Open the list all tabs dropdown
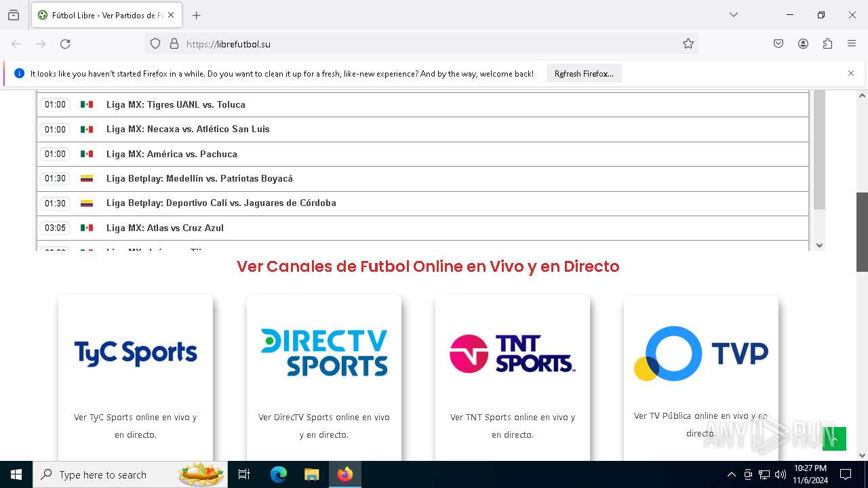This screenshot has width=868, height=488. click(733, 15)
